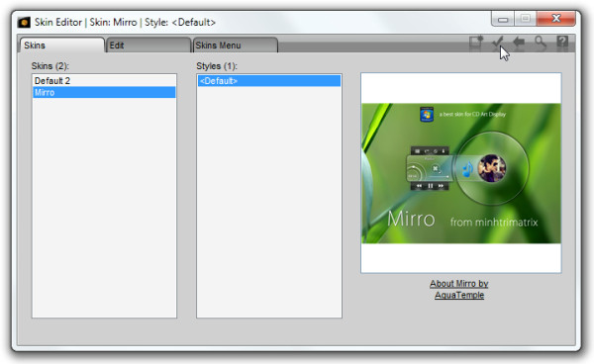The image size is (594, 364).
Task: Open the Skins Menu tab
Action: 236,45
